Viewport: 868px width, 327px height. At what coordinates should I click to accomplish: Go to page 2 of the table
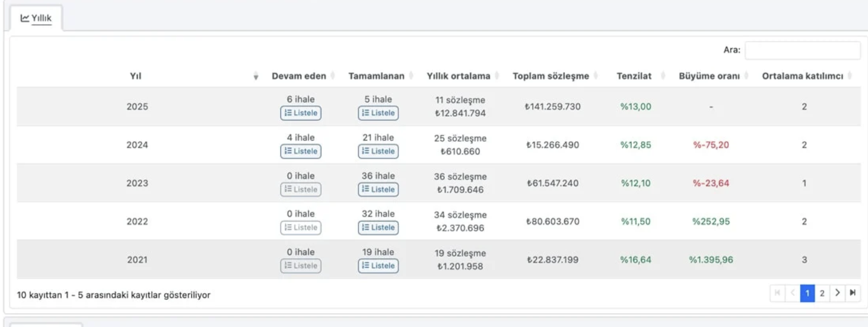pyautogui.click(x=822, y=294)
